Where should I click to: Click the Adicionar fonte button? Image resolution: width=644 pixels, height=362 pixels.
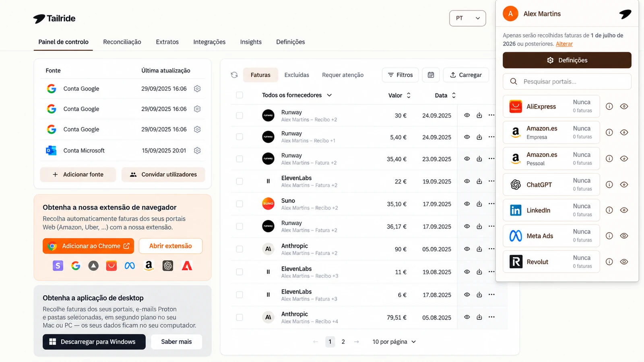pyautogui.click(x=78, y=175)
